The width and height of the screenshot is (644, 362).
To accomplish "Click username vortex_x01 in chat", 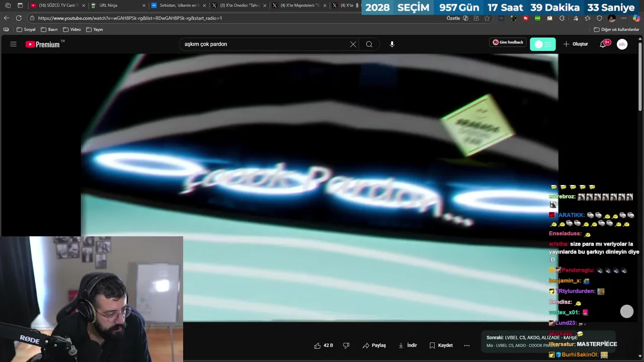I will (x=565, y=312).
